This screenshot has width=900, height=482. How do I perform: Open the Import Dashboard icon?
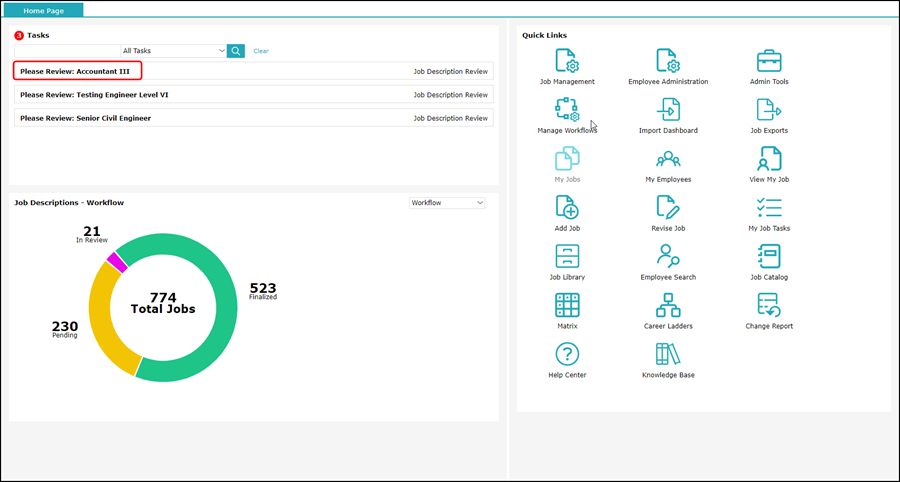tap(668, 110)
